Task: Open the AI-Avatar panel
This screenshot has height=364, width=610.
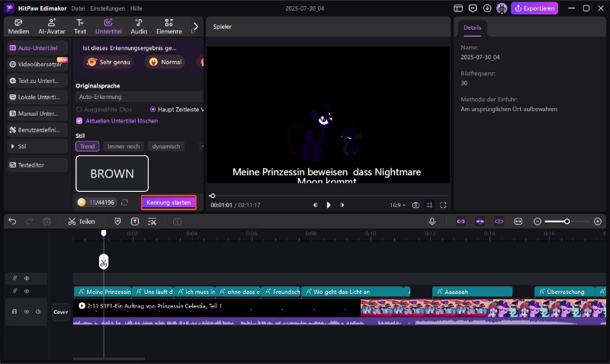Action: 51,27
